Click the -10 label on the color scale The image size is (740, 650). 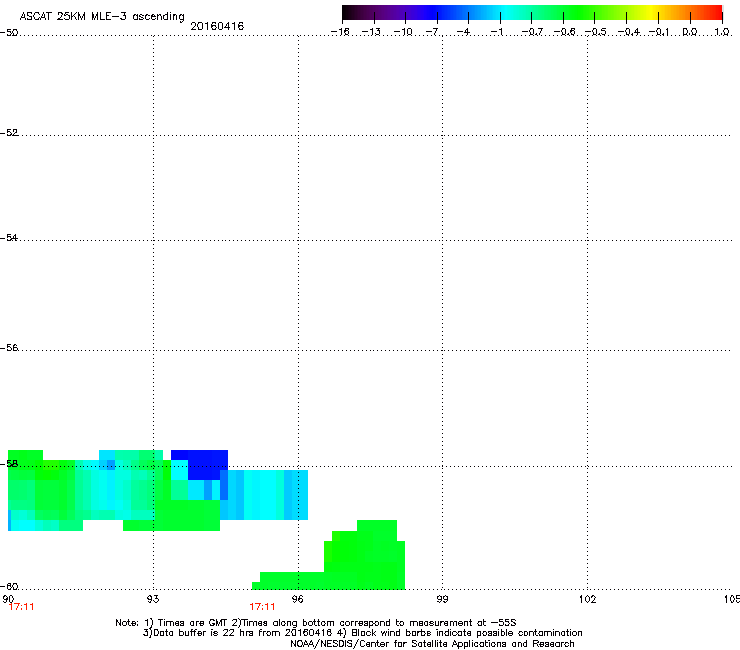pyautogui.click(x=403, y=32)
